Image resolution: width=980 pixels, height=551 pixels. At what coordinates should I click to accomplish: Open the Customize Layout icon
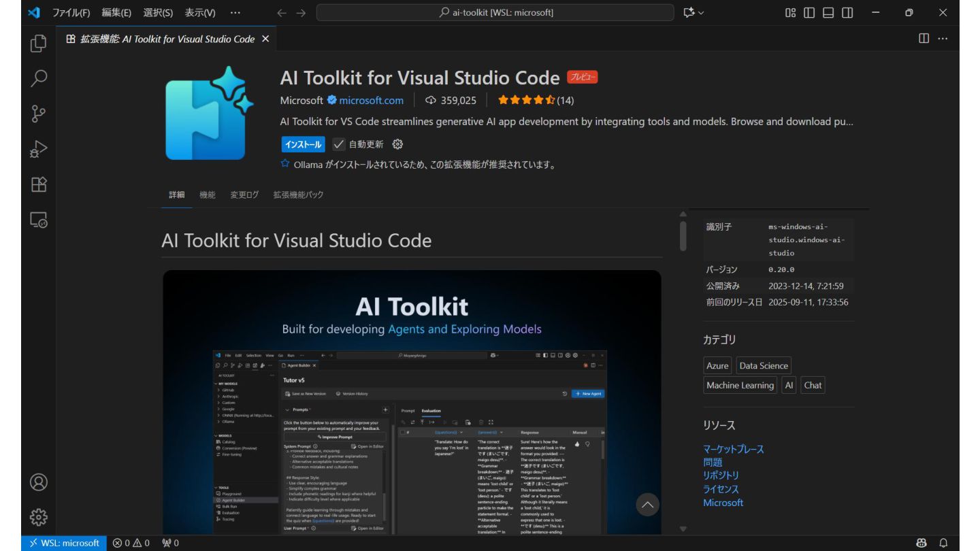791,12
